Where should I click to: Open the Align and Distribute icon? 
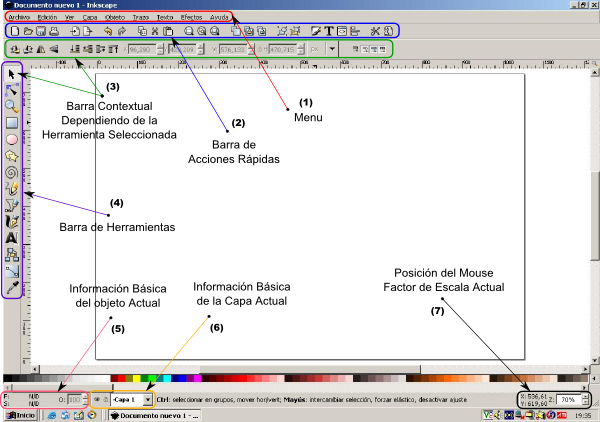(x=355, y=31)
